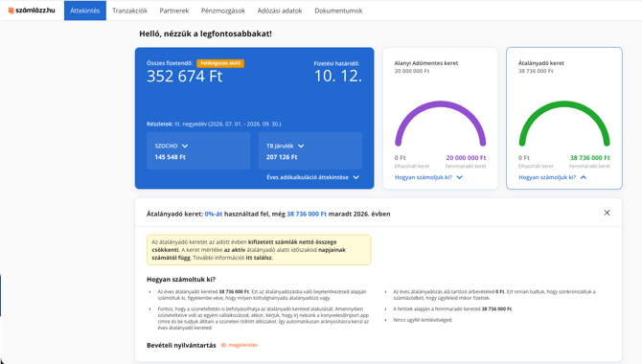Select the Adózási adatok tab

point(280,11)
